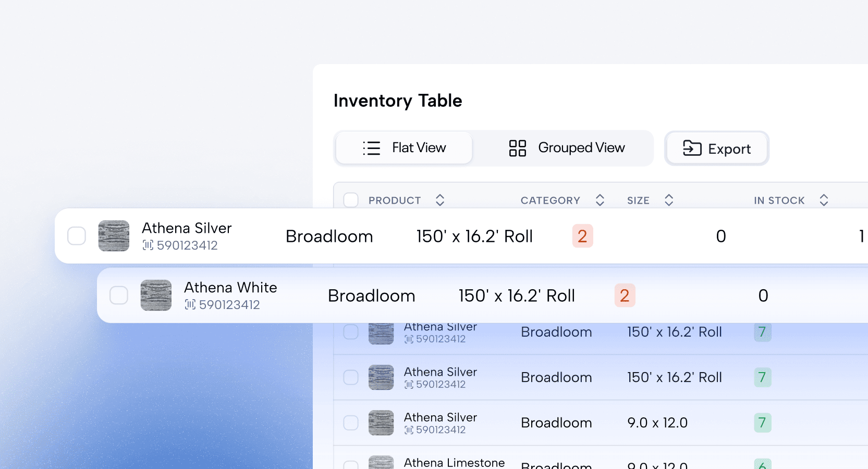The image size is (868, 469).
Task: Click stock badge 2 in Athena White row
Action: tap(625, 295)
